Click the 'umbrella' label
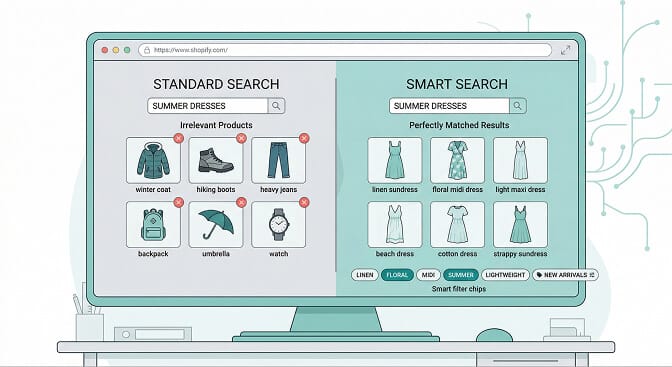 pyautogui.click(x=216, y=254)
